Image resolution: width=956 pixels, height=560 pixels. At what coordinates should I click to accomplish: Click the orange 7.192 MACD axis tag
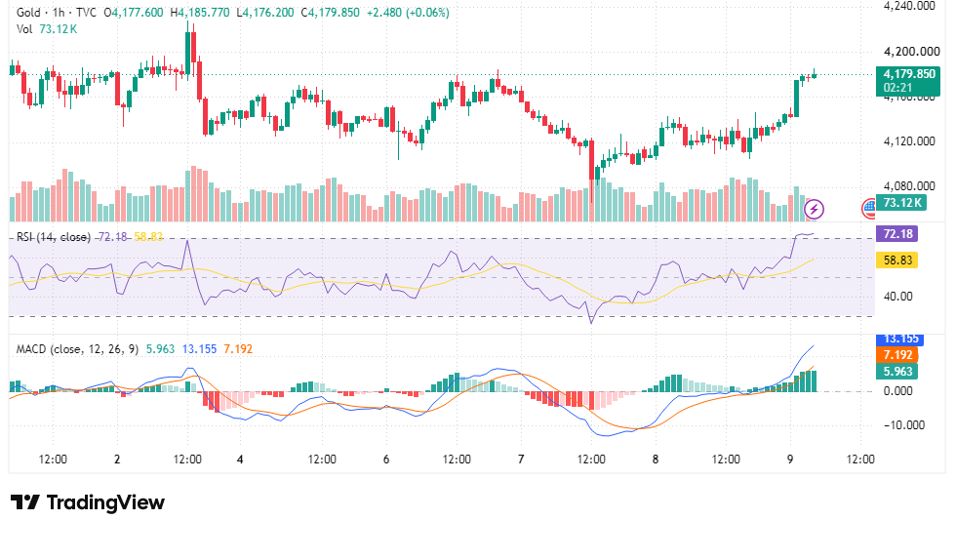point(896,355)
